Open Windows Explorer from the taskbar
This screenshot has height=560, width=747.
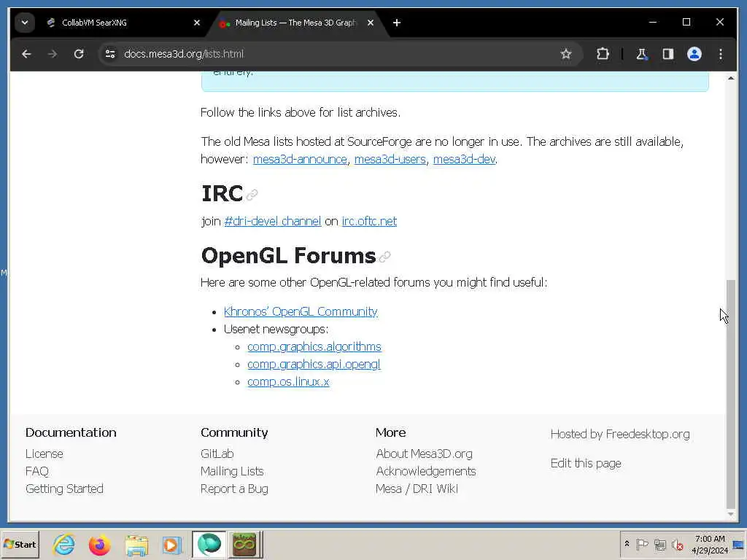click(x=136, y=544)
